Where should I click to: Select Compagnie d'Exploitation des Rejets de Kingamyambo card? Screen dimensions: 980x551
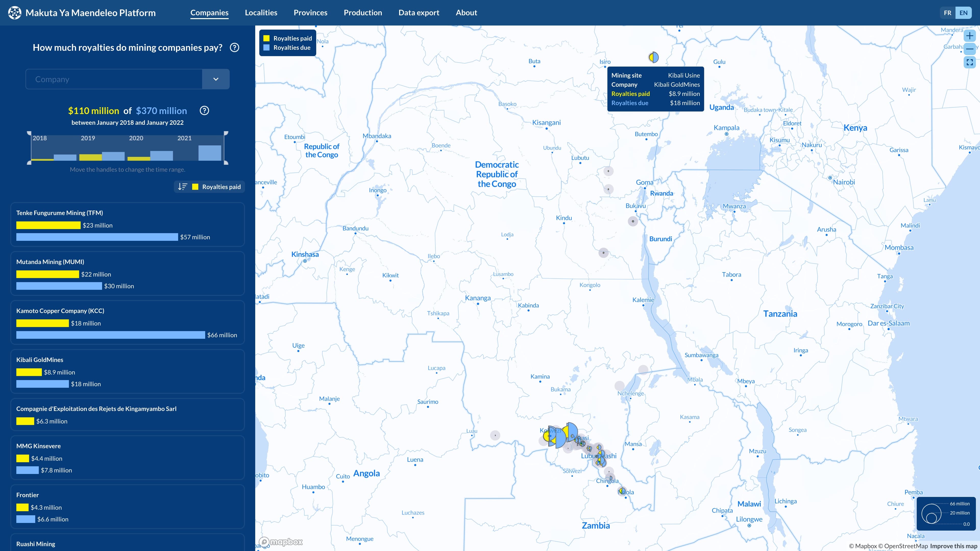pos(127,415)
